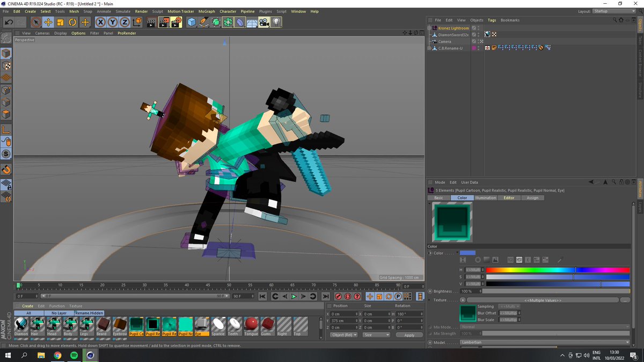The width and height of the screenshot is (644, 362).
Task: Filter materials by All
Action: pos(28,313)
